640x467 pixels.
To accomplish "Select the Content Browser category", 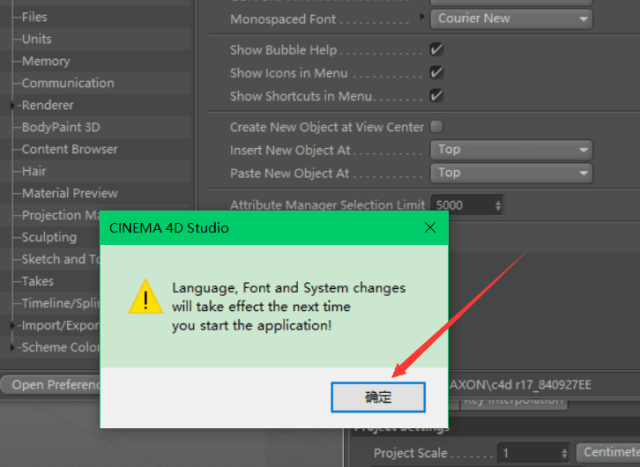I will click(x=69, y=149).
